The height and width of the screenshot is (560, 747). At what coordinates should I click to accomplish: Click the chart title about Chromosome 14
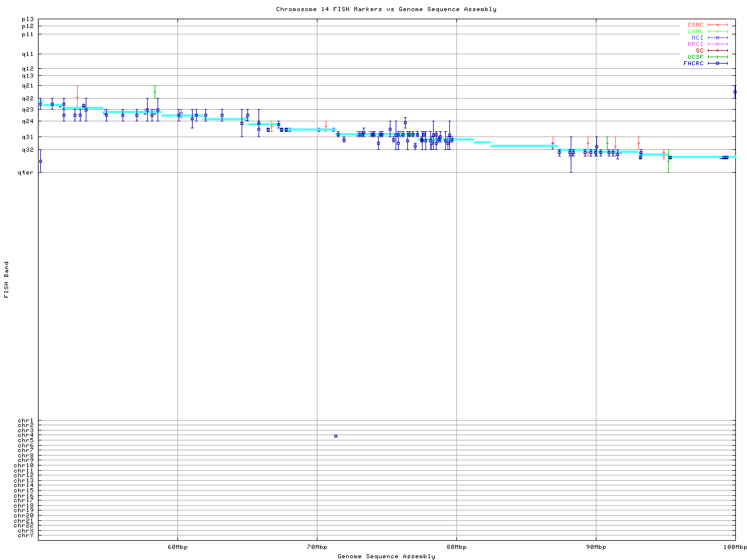point(386,9)
